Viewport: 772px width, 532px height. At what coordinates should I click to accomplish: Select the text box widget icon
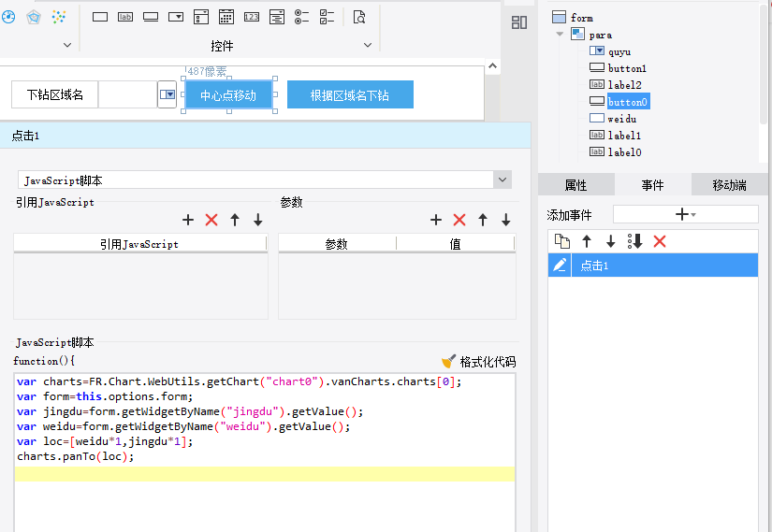click(100, 17)
